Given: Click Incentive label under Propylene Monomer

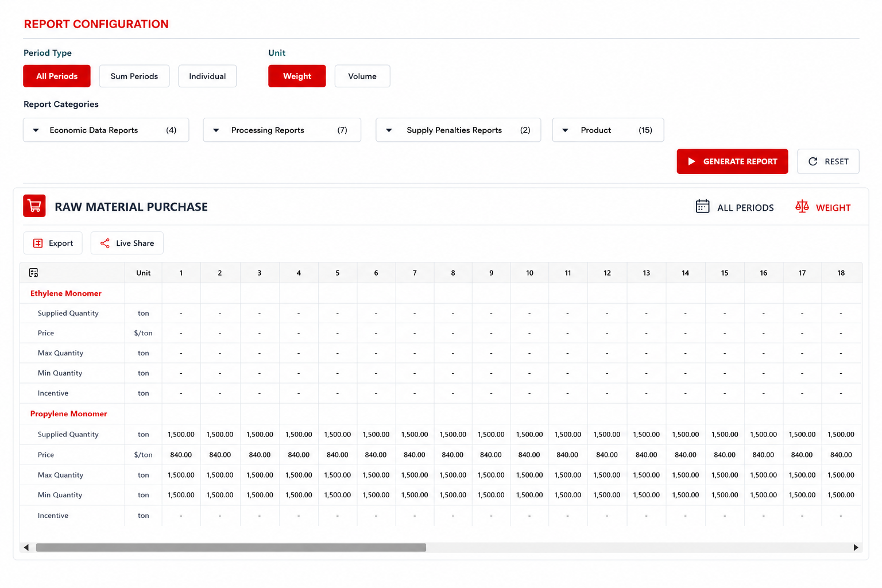Looking at the screenshot, I should click(53, 516).
